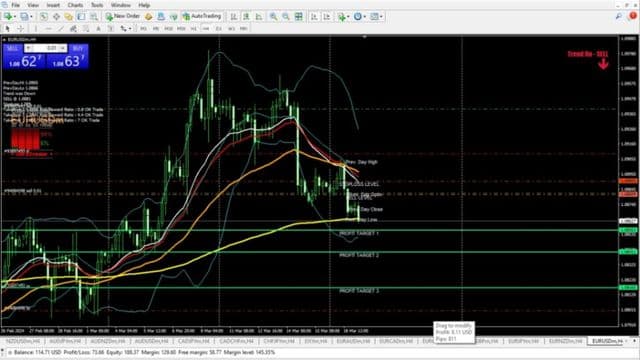Expand the periodicity clock dropdown

[x=364, y=17]
